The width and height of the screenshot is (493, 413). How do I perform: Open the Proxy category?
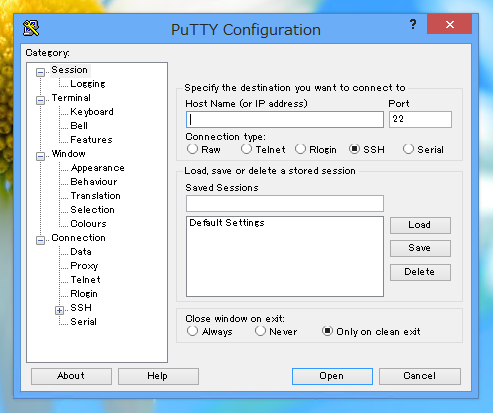coord(84,266)
